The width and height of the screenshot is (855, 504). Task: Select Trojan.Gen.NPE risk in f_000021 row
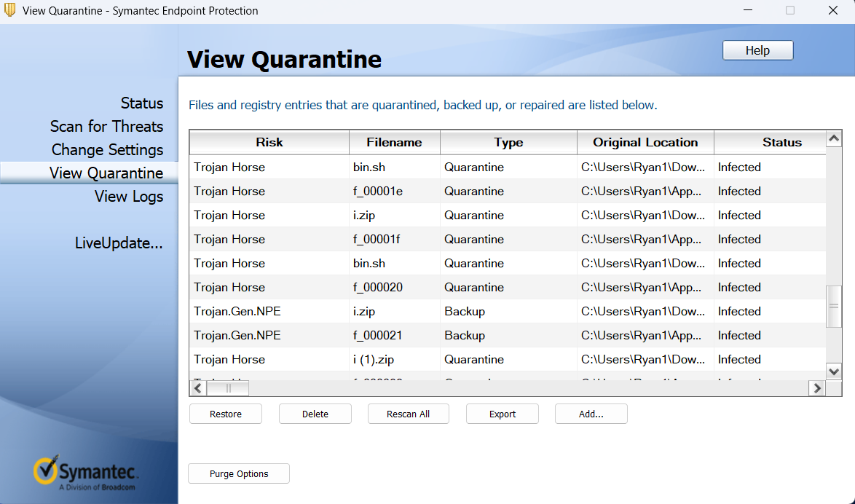[x=237, y=336]
